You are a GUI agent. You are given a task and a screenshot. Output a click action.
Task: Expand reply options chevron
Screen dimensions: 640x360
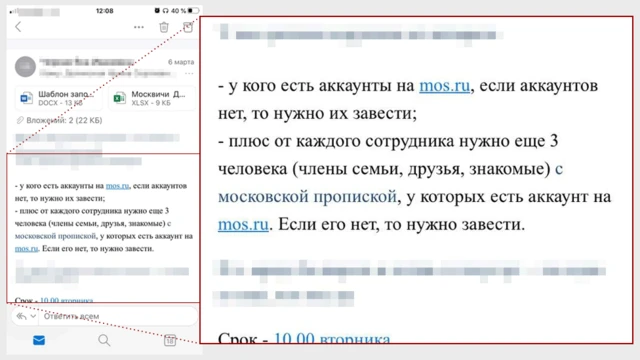pos(33,316)
